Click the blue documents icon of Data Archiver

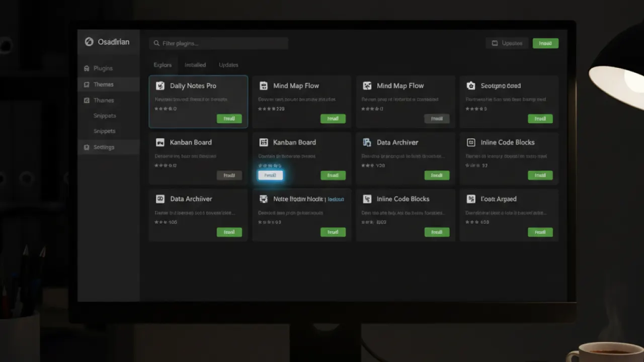[x=367, y=142]
